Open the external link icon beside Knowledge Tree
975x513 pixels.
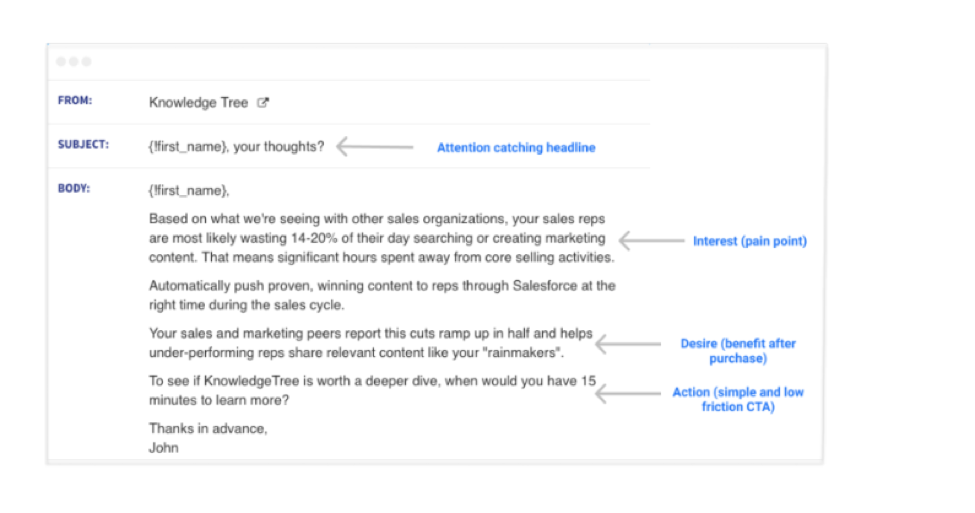pyautogui.click(x=264, y=102)
